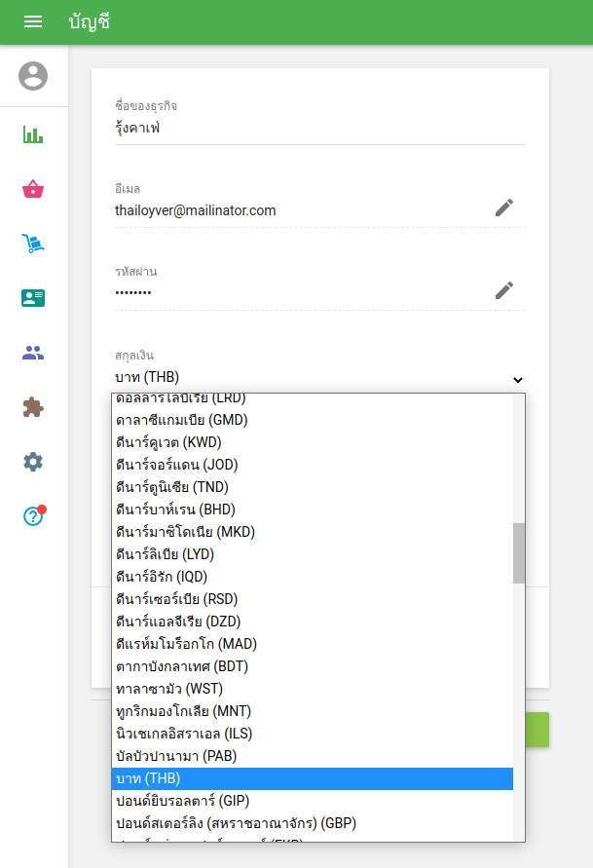
Task: Open the employees ID card icon
Action: tap(33, 298)
